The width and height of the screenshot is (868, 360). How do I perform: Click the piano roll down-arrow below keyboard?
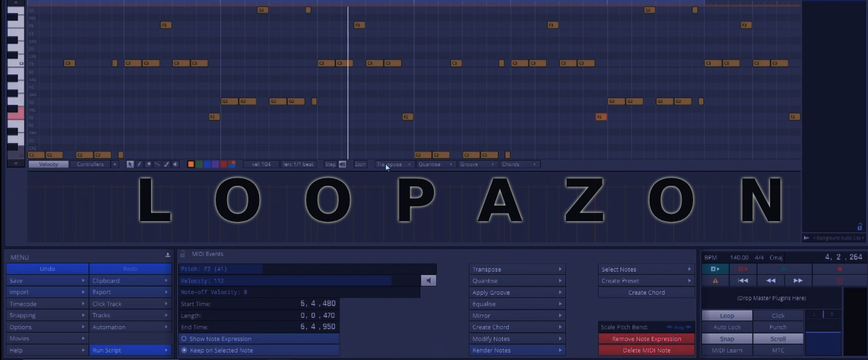click(x=16, y=163)
